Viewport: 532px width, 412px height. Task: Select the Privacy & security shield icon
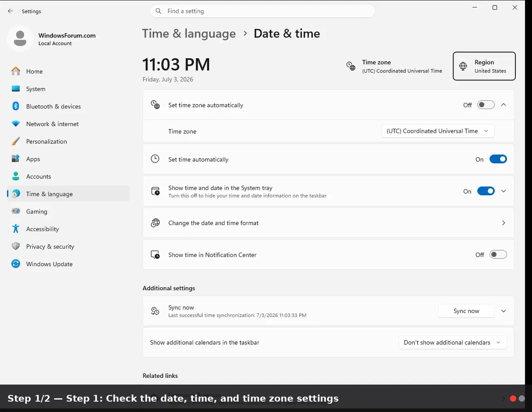(x=16, y=246)
